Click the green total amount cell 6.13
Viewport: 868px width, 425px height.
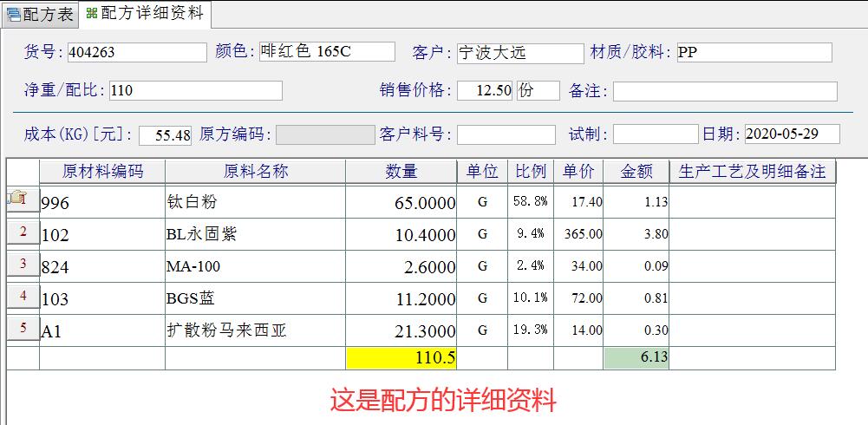pyautogui.click(x=636, y=358)
